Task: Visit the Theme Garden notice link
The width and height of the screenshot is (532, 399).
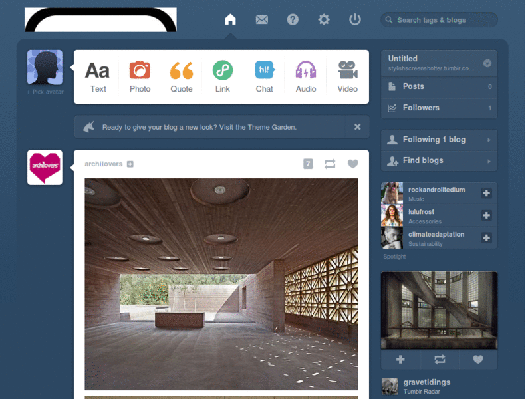Action: pyautogui.click(x=199, y=127)
